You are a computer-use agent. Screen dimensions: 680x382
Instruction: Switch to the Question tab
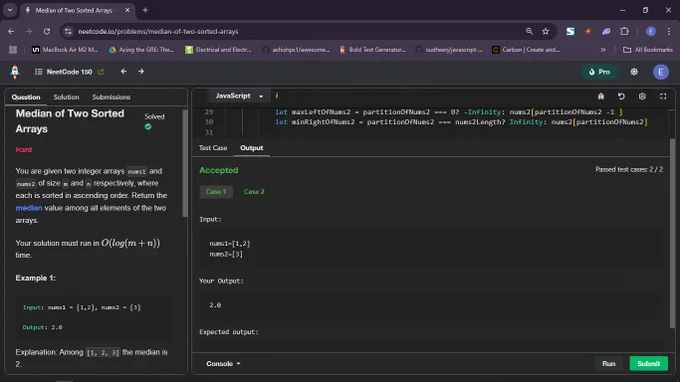tap(26, 97)
